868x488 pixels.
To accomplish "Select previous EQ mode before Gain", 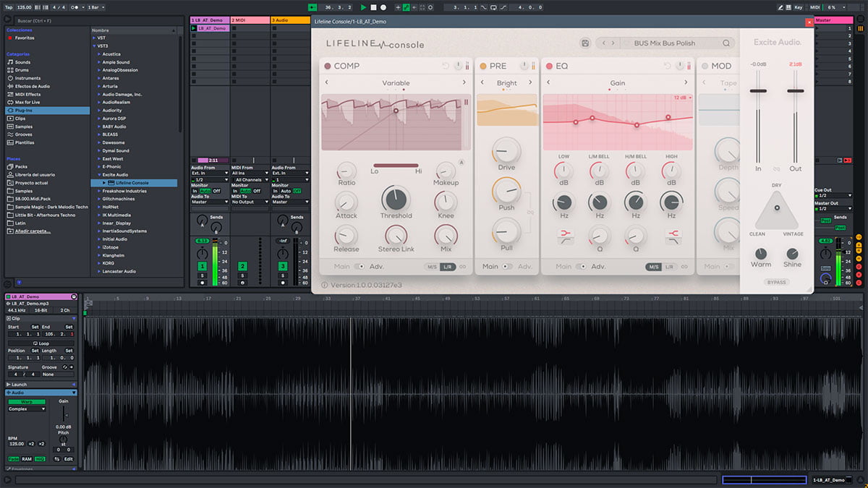I will click(x=548, y=83).
